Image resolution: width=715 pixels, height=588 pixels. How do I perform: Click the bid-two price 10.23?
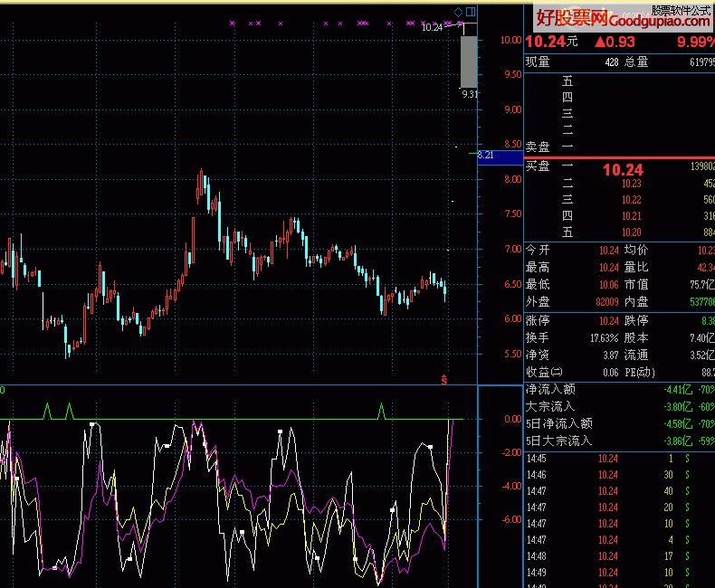coord(632,184)
